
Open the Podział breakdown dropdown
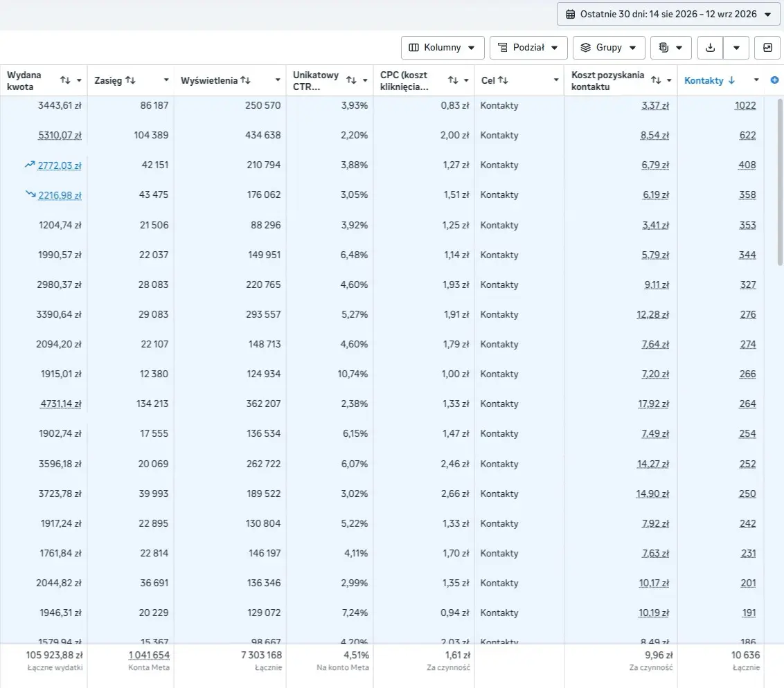[528, 48]
